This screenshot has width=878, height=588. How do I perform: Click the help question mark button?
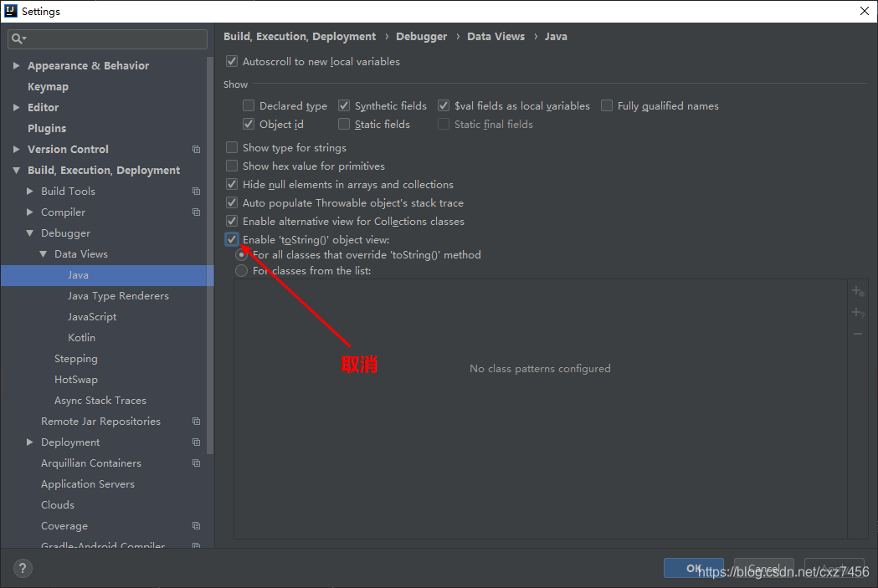click(23, 569)
